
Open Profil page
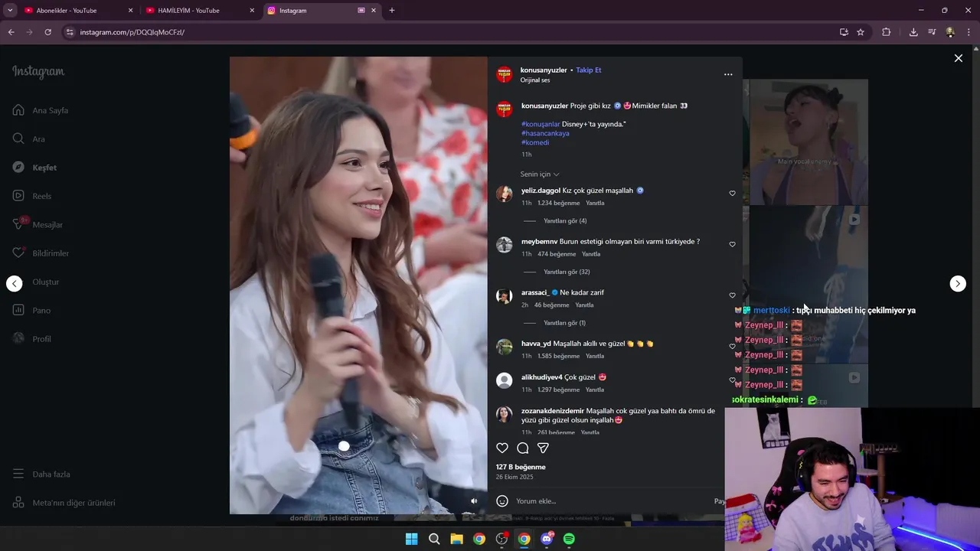pos(32,339)
